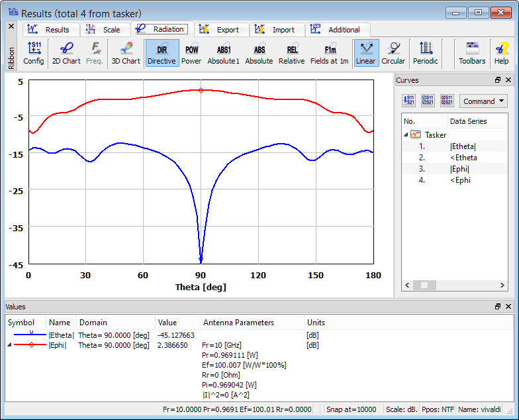The height and width of the screenshot is (420, 519).
Task: Collapse the |Ephi| row in Values
Action: click(x=10, y=345)
